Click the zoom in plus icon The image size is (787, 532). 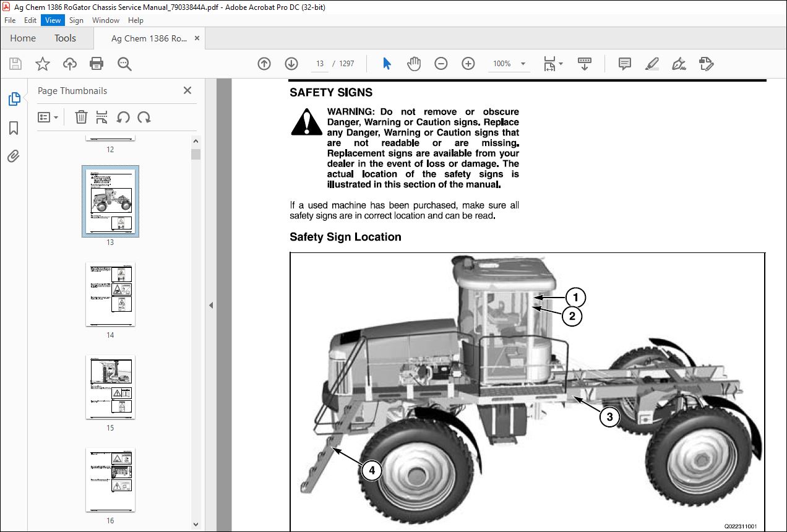(468, 64)
